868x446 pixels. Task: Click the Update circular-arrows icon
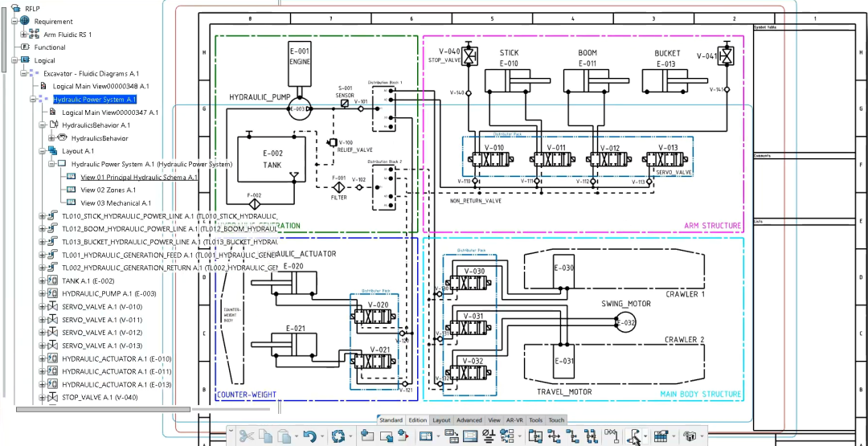338,436
